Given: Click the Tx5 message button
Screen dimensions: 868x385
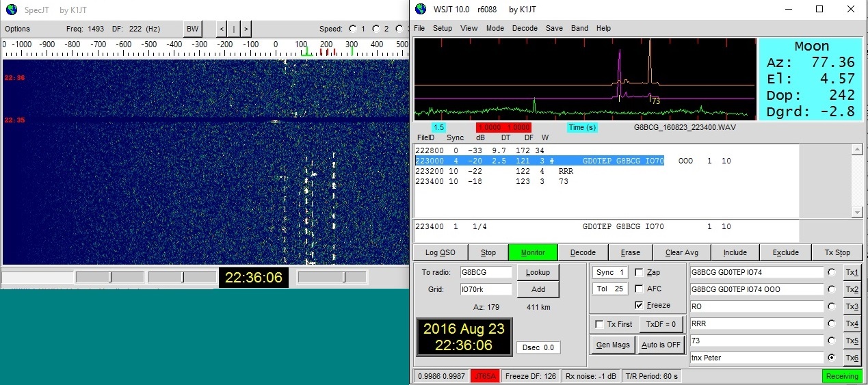Looking at the screenshot, I should tap(851, 341).
